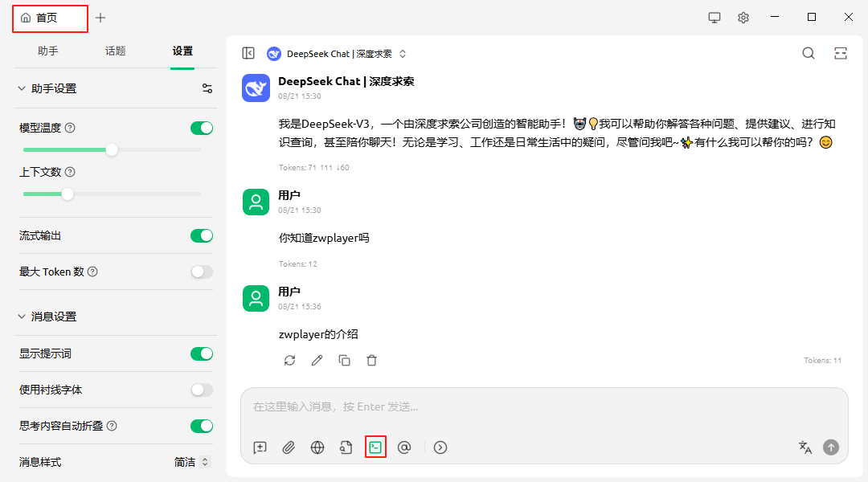Click the 模型温度 help icon
The image size is (868, 482).
(x=70, y=128)
